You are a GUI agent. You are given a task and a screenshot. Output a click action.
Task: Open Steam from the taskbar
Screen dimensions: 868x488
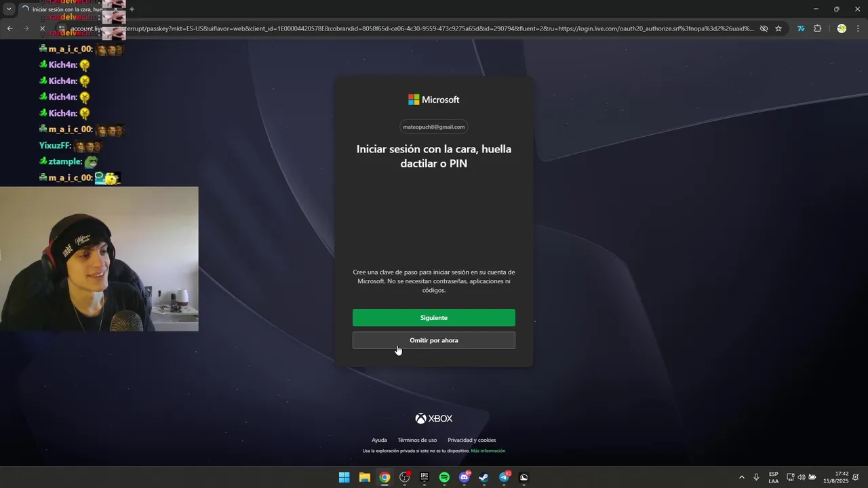pos(484,477)
